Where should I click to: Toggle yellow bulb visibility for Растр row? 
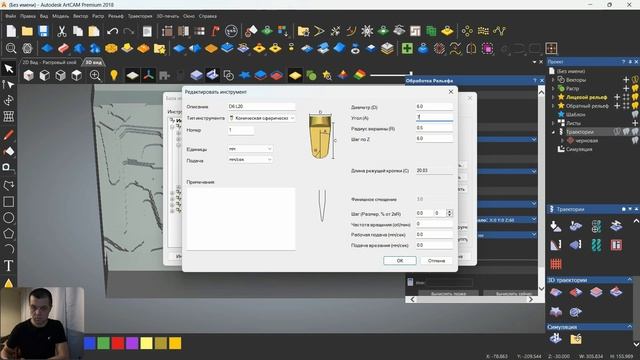click(x=635, y=88)
